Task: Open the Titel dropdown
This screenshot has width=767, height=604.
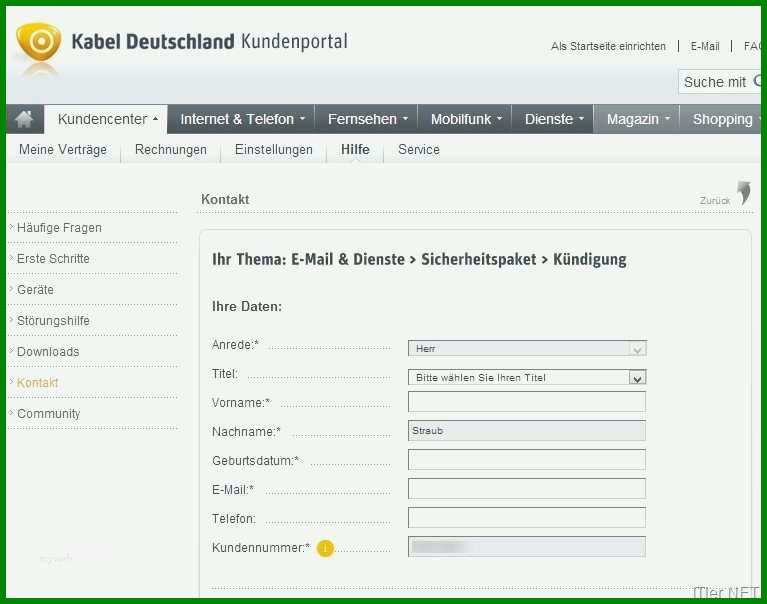Action: point(527,377)
